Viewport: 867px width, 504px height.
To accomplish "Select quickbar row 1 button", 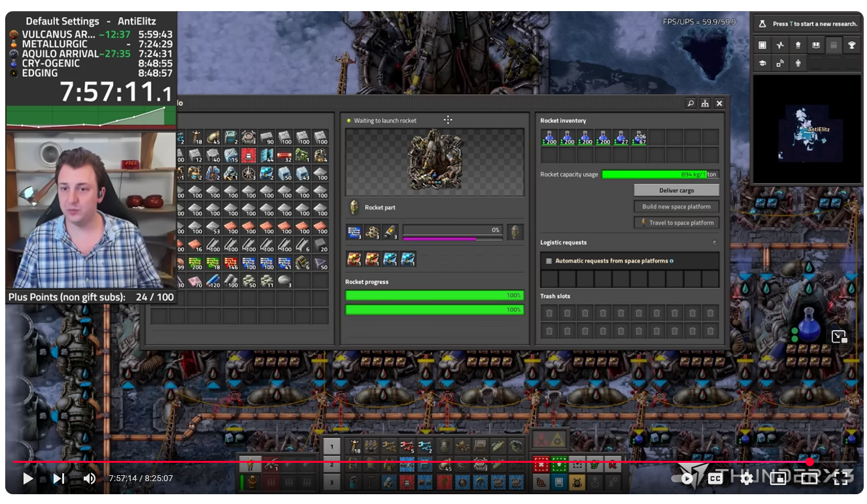I will 331,447.
